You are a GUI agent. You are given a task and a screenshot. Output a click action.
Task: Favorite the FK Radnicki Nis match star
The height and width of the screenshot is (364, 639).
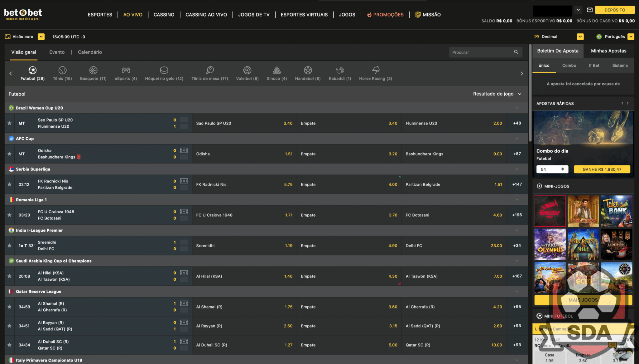click(10, 184)
